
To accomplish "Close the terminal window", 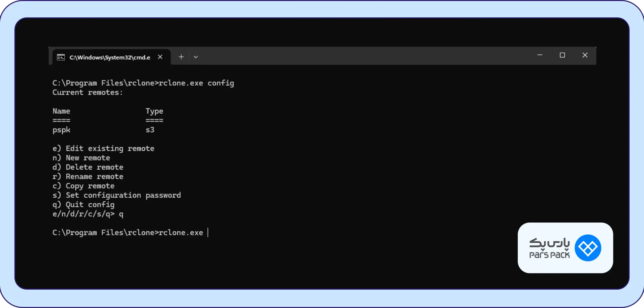I will point(585,55).
